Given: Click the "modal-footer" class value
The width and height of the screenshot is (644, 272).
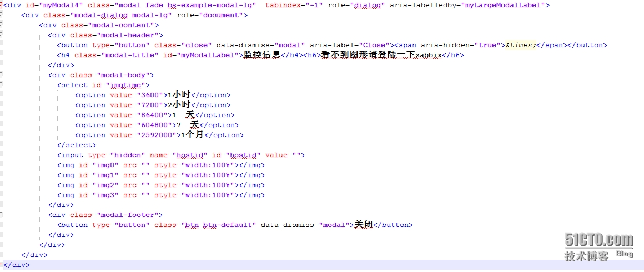Looking at the screenshot, I should click(x=128, y=215).
